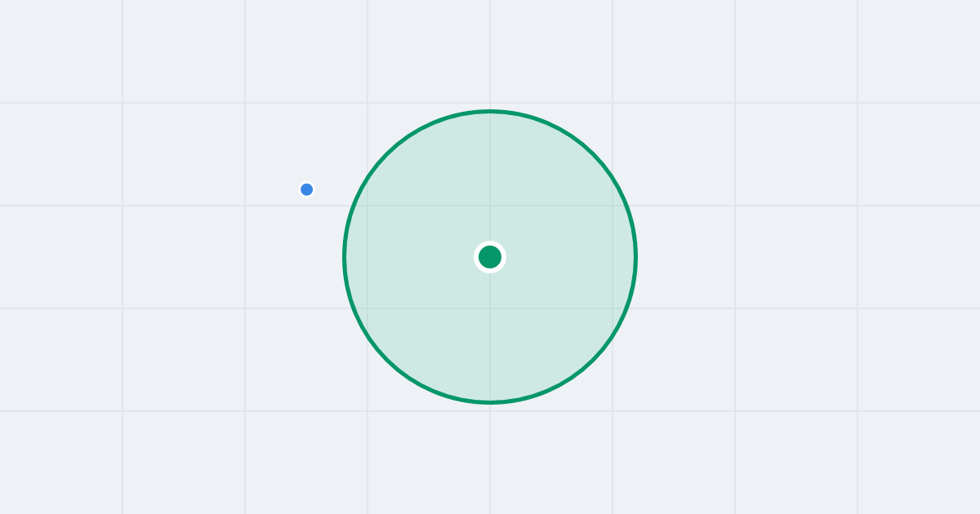Screen dimensions: 980x514
Task: Click the empty grid cell just left of the blue dot
Action: (184, 154)
